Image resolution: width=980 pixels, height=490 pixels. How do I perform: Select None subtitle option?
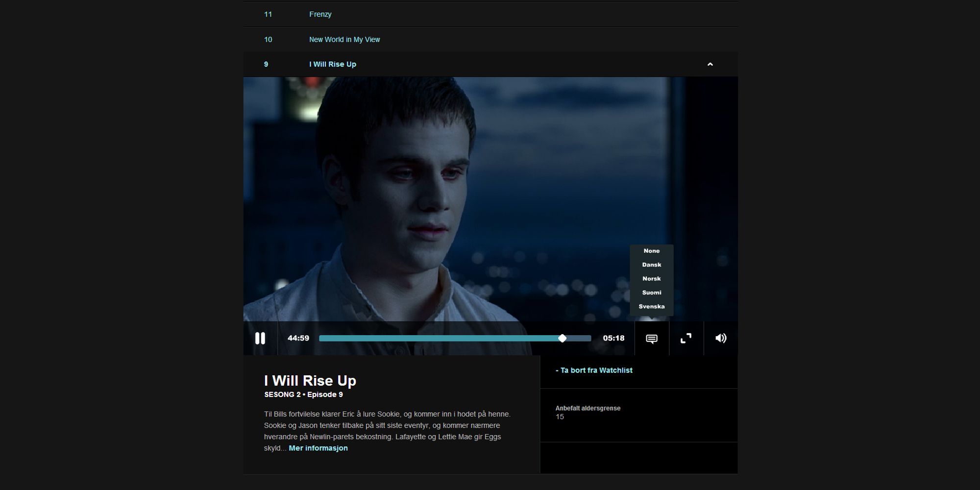pos(652,251)
